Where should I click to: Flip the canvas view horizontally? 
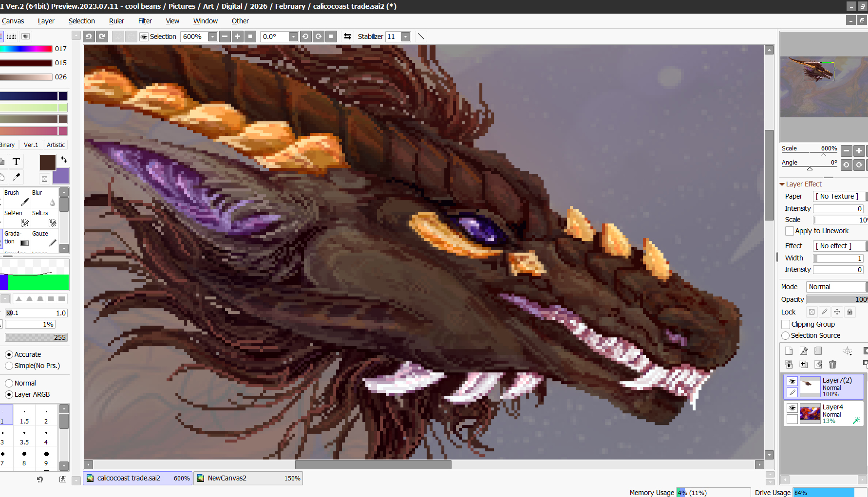point(347,37)
